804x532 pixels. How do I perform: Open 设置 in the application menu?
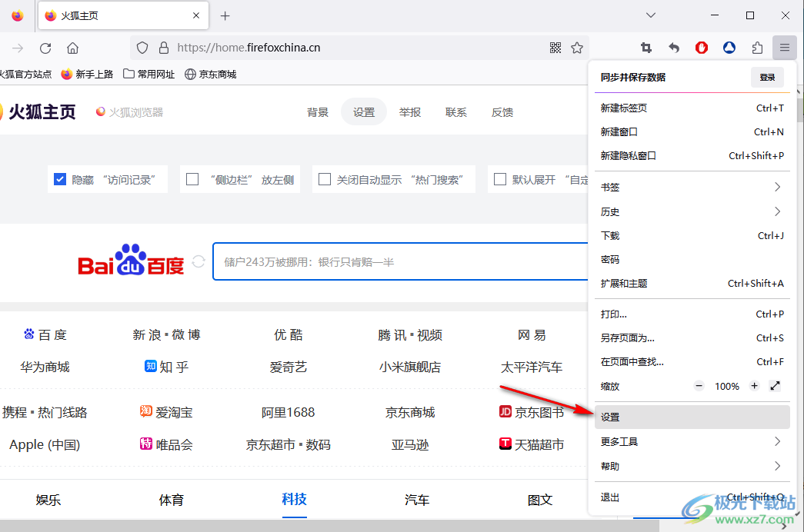[692, 417]
